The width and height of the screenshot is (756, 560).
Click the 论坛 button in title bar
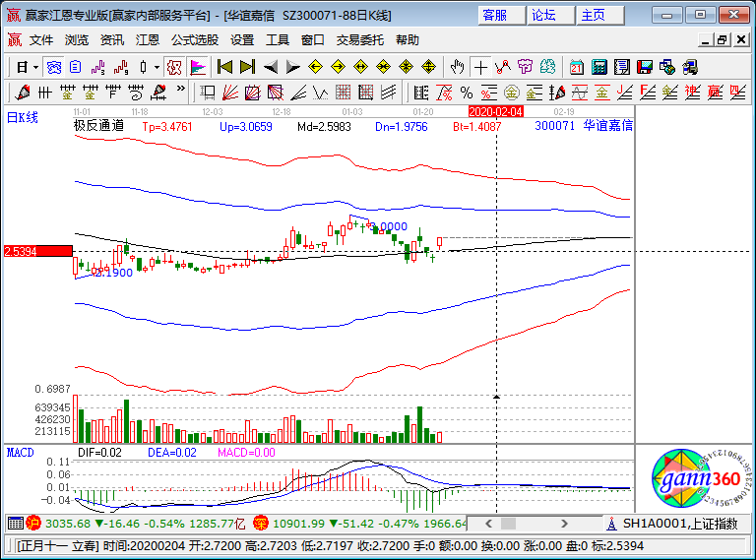point(551,16)
